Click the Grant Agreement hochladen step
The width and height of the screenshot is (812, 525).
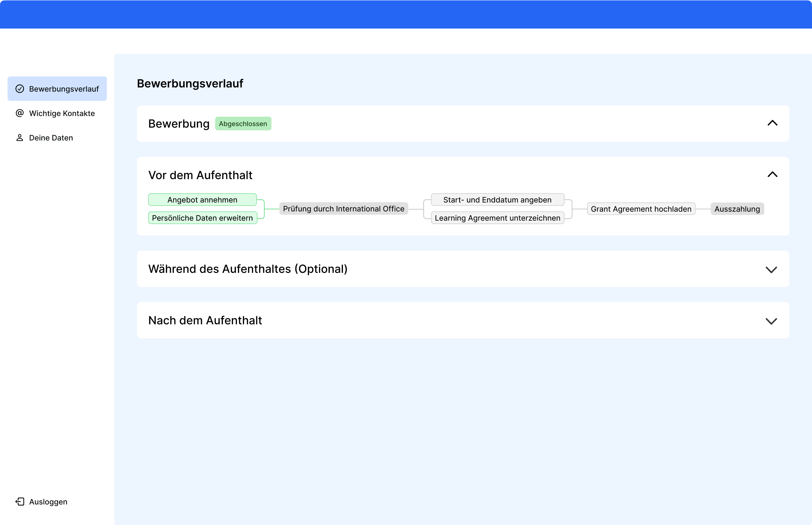[x=641, y=209]
